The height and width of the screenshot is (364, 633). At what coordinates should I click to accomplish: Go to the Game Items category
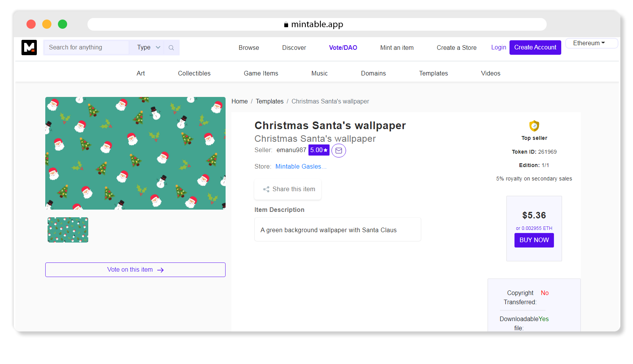point(261,73)
